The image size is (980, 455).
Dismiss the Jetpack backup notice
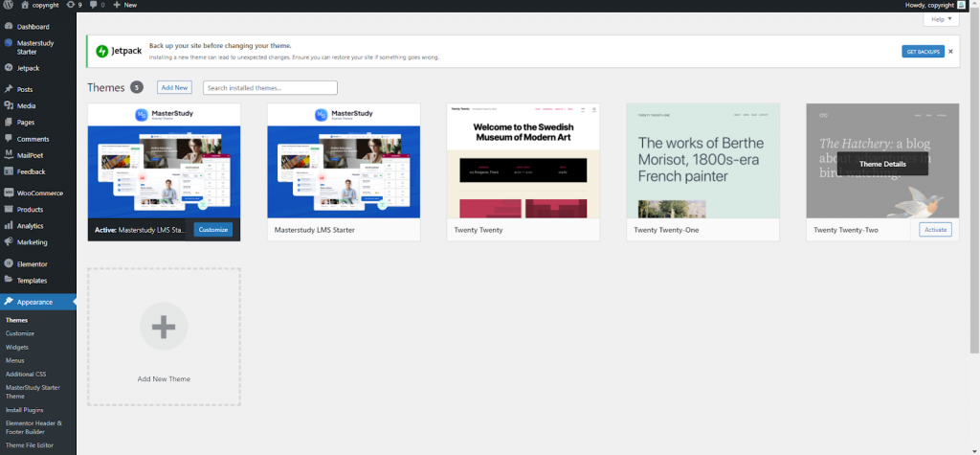click(952, 50)
